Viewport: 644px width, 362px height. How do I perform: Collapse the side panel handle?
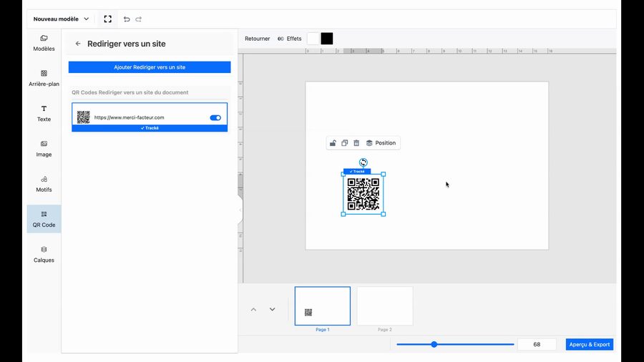pyautogui.click(x=240, y=210)
